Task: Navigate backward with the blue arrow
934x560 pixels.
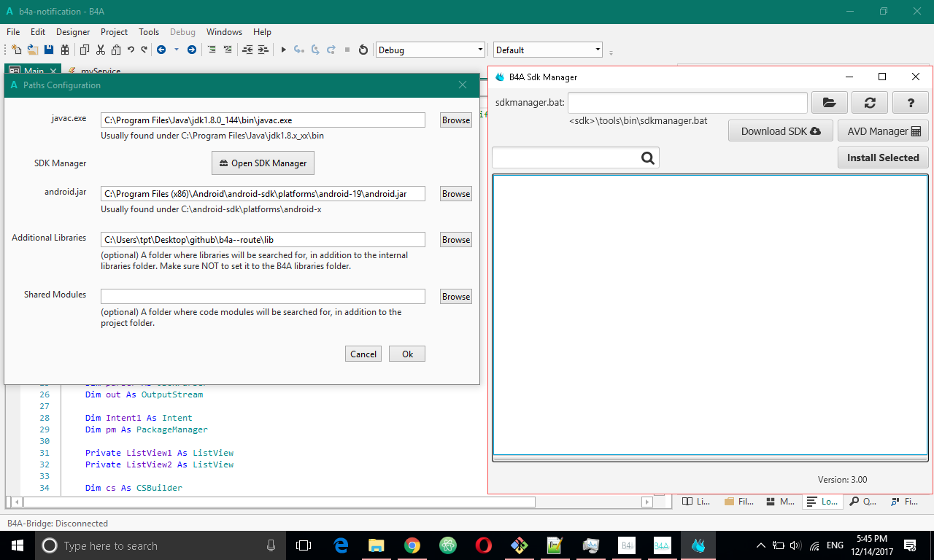Action: 161,50
